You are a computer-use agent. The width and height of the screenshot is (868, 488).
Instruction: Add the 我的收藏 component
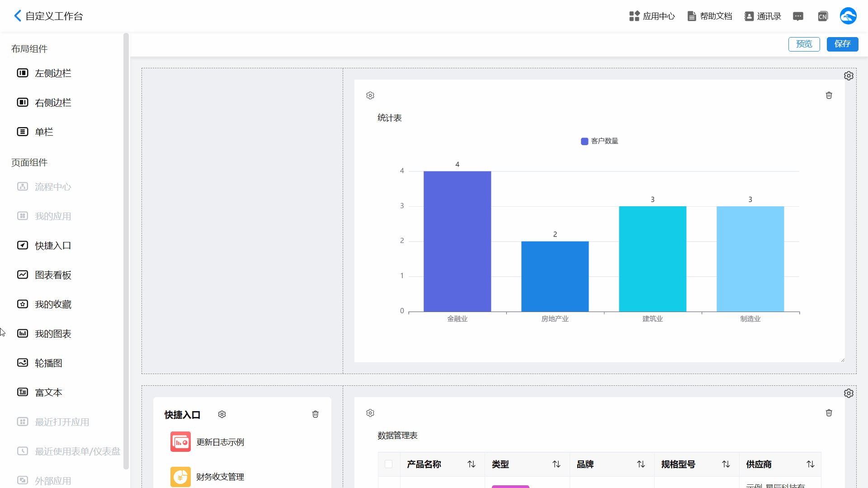coord(44,304)
